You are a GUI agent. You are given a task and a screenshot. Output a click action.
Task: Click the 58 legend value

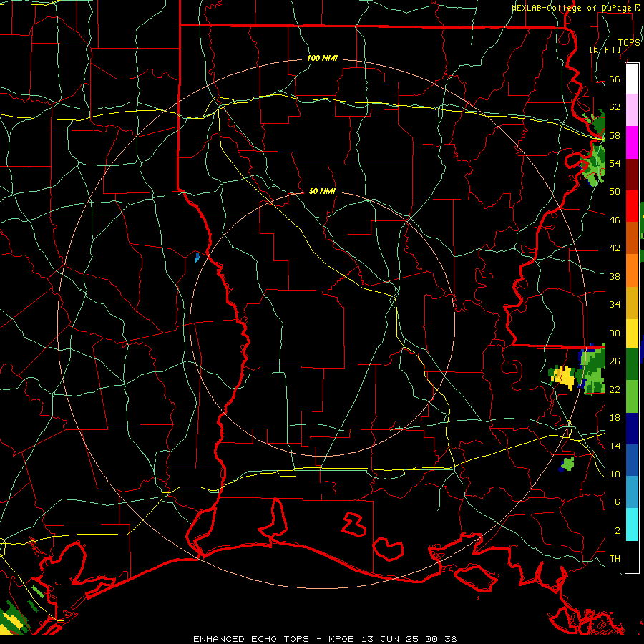(x=615, y=135)
